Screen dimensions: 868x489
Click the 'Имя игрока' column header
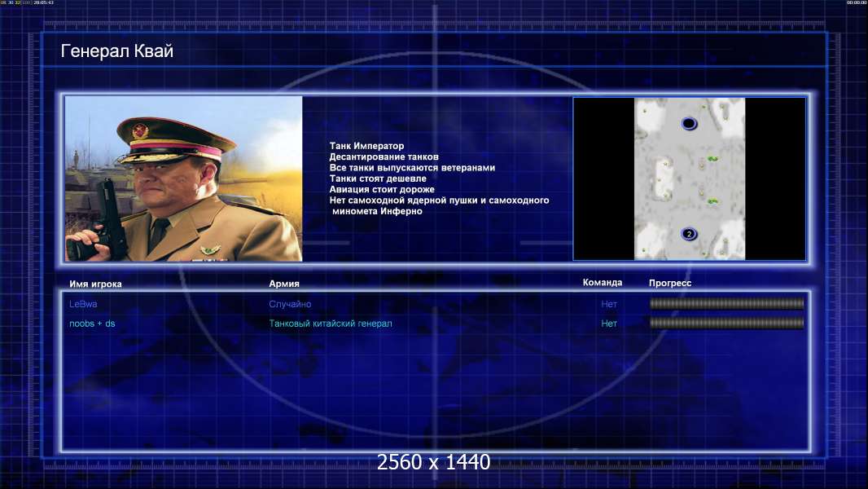pos(95,284)
